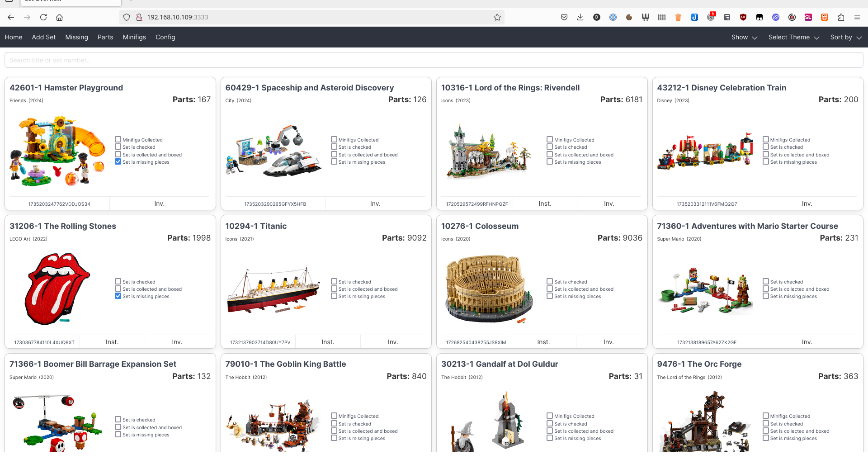
Task: Open the Minifigs navigation item
Action: [134, 37]
